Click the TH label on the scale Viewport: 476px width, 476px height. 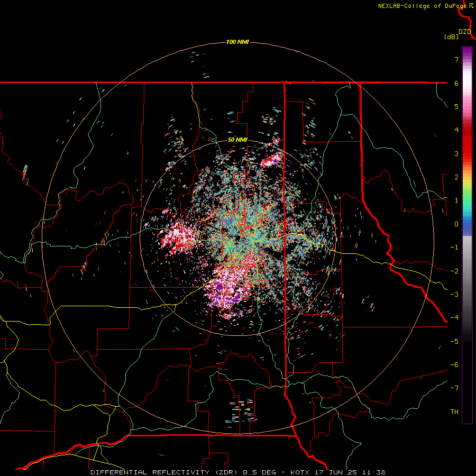[x=454, y=412]
